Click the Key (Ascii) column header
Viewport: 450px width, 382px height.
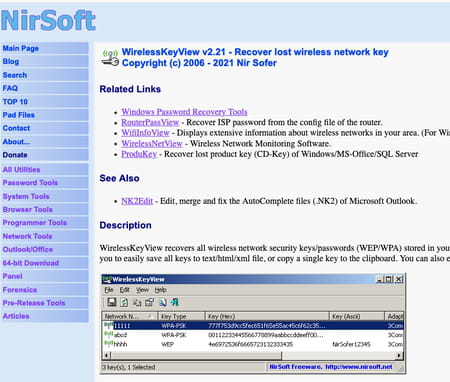click(357, 316)
